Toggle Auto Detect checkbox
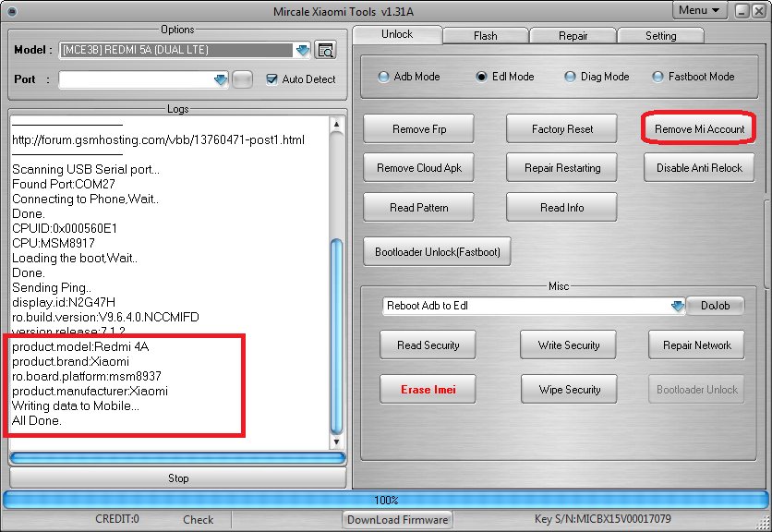Viewport: 772px width, 532px height. [271, 79]
